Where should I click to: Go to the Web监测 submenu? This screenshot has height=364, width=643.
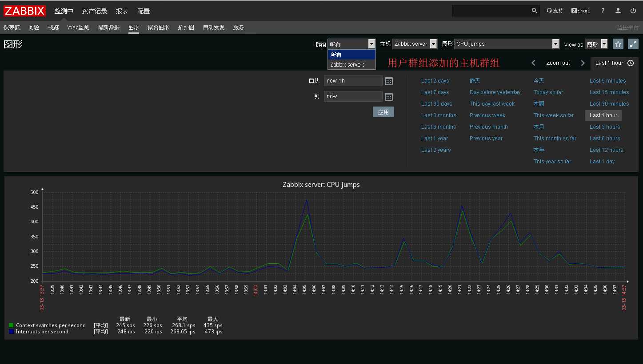pos(78,28)
